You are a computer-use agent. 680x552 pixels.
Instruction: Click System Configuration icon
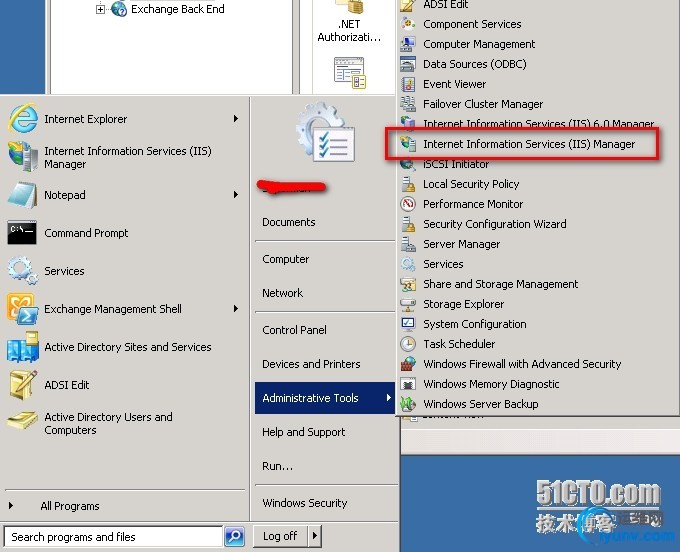[x=408, y=324]
